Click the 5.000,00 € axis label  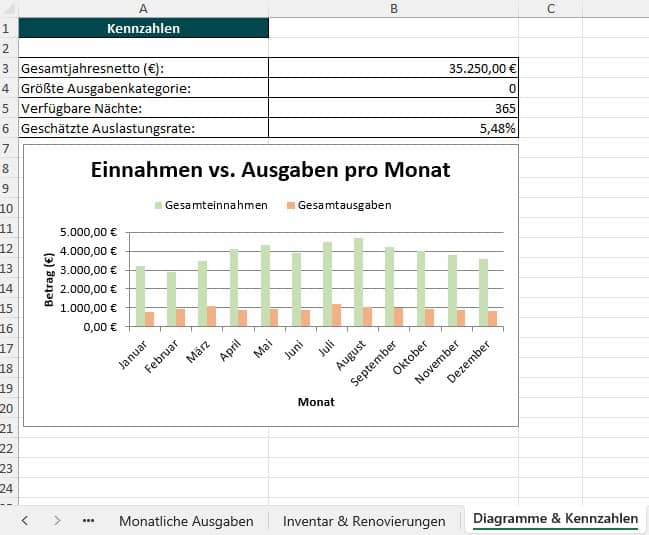coord(88,232)
